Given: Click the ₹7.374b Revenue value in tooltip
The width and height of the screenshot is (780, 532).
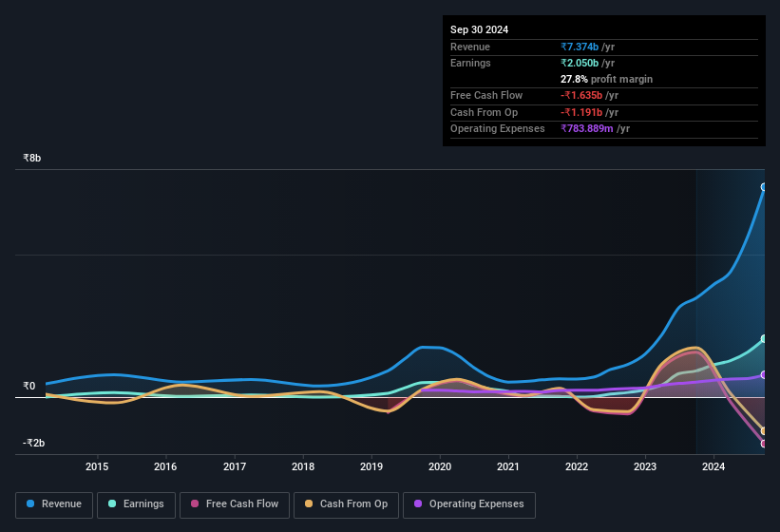Looking at the screenshot, I should (x=580, y=47).
